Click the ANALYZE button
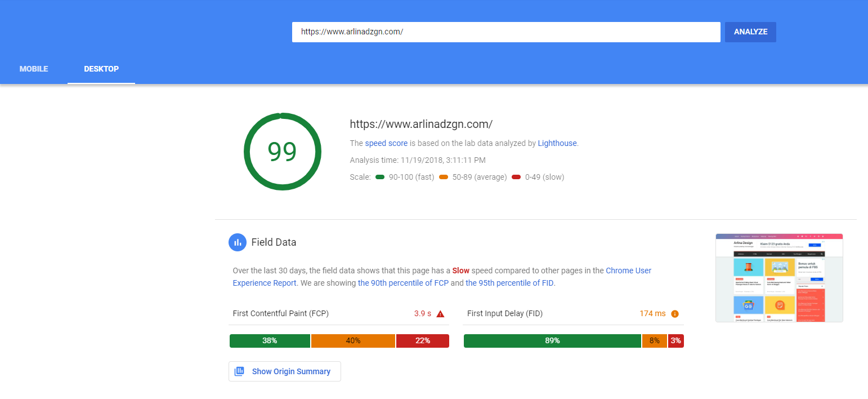Image resolution: width=868 pixels, height=399 pixels. (750, 32)
